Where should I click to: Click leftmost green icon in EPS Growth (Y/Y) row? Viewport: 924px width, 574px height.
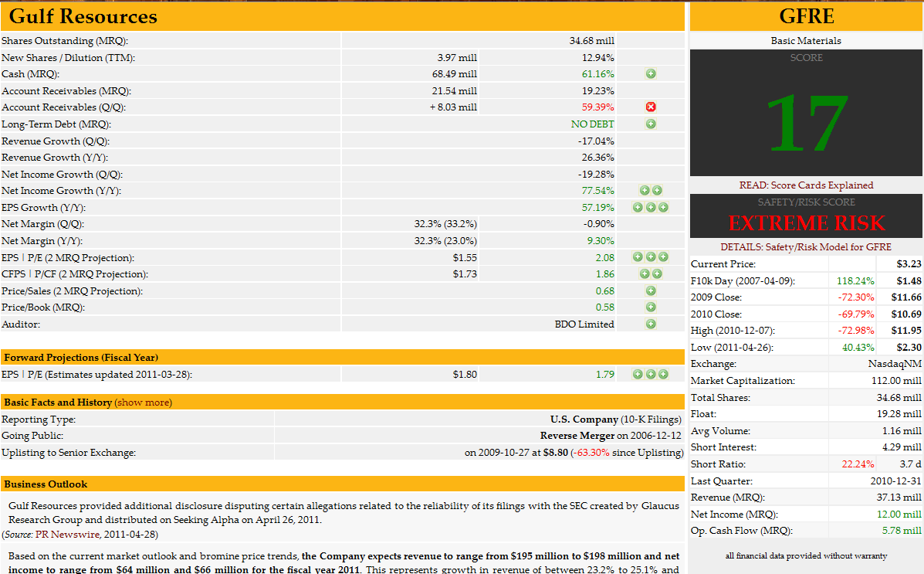pos(638,207)
